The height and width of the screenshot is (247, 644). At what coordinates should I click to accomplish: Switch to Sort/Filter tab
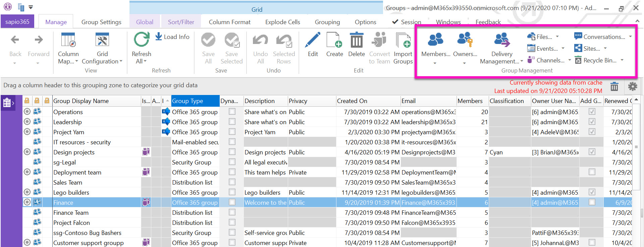181,22
